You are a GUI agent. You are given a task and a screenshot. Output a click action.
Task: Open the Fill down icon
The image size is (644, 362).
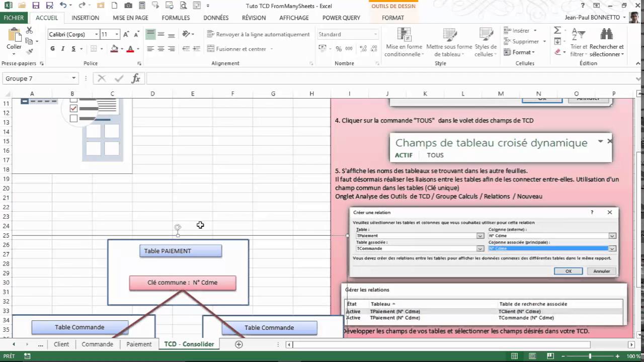click(557, 41)
